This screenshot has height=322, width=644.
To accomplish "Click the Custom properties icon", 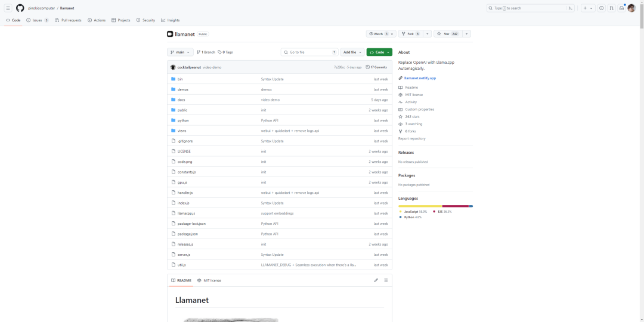I will pos(401,109).
